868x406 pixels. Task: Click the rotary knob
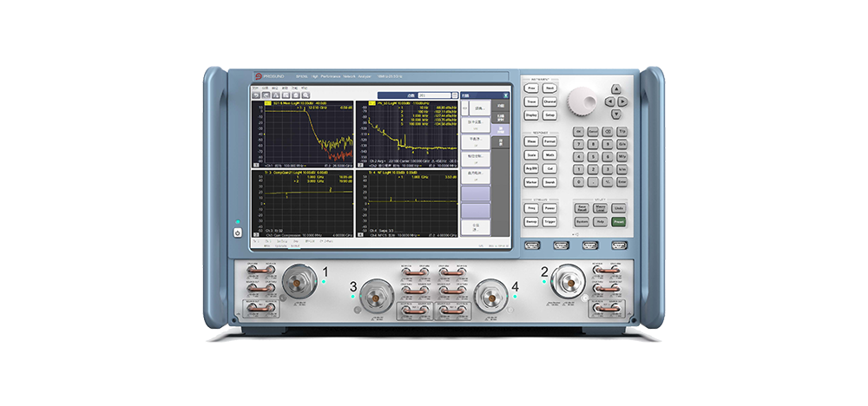point(581,101)
